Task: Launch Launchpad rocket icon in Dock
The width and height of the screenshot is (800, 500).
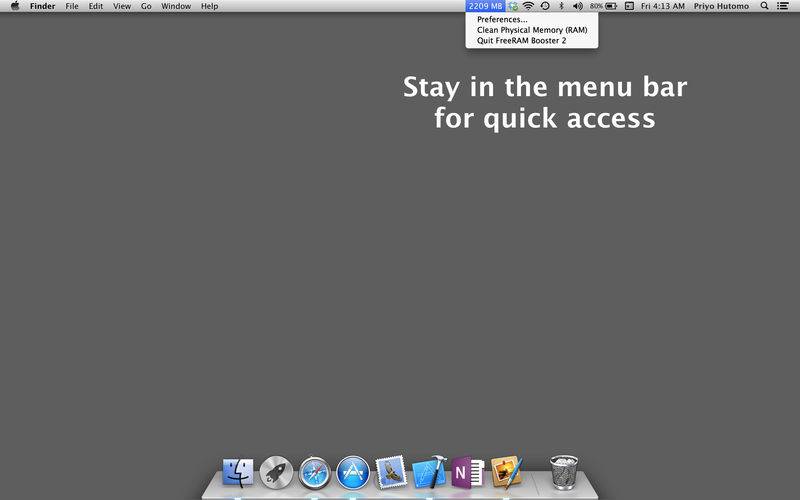Action: tap(276, 472)
